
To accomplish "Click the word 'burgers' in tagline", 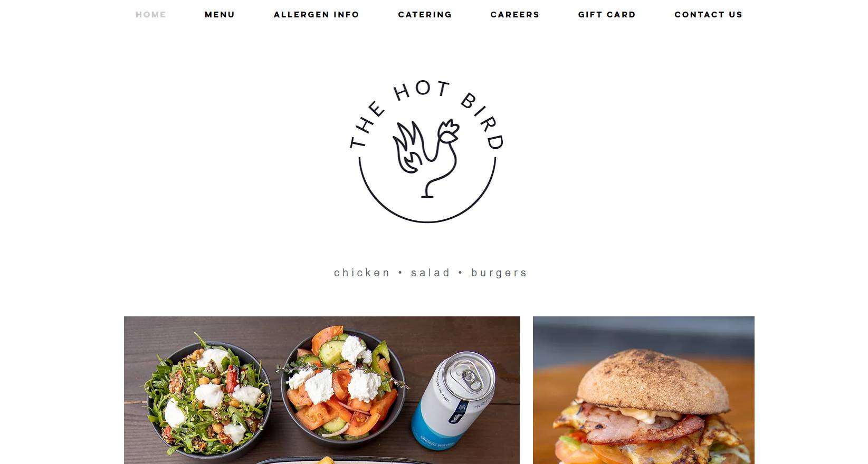I will [499, 273].
